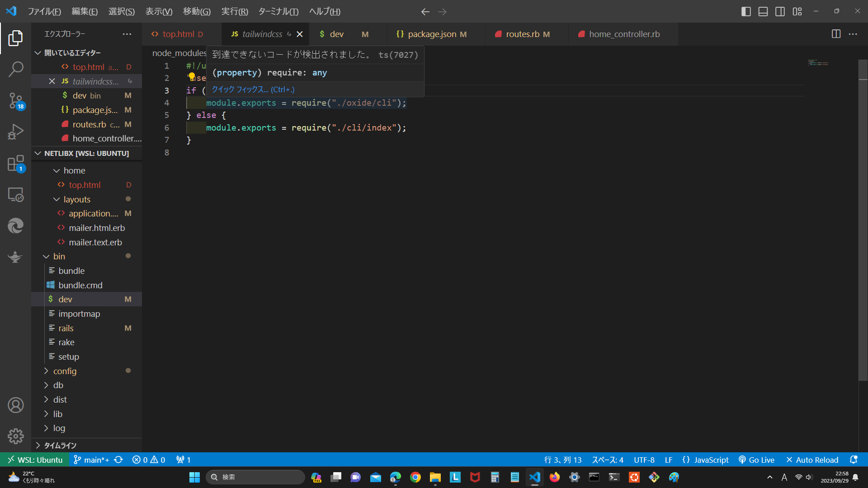This screenshot has width=868, height=488.
Task: Open Source Control view with 18 badge
Action: point(15,100)
